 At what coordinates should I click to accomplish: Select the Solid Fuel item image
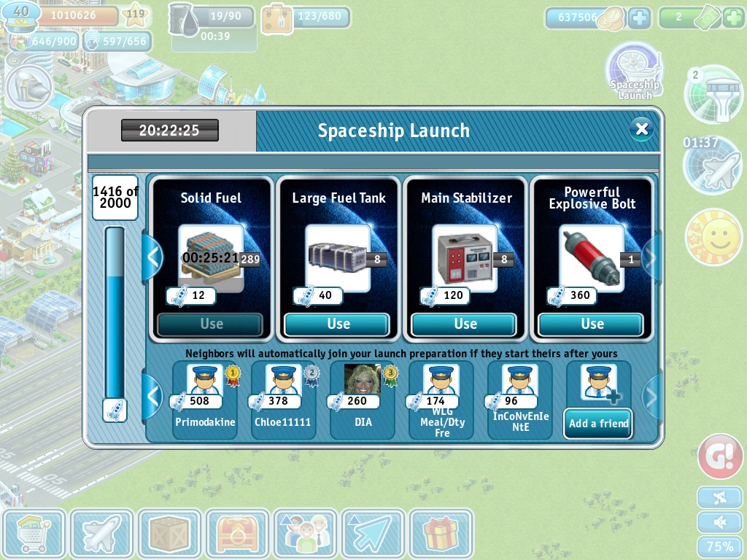coord(211,258)
